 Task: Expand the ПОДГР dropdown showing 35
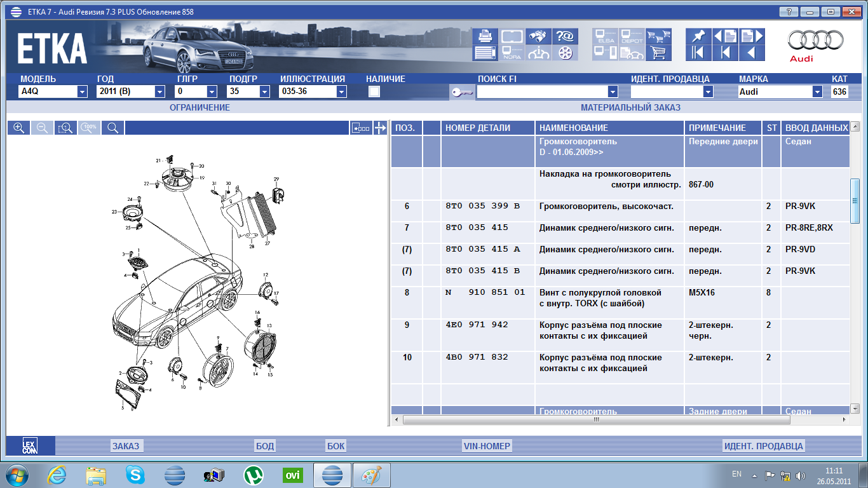pyautogui.click(x=264, y=91)
